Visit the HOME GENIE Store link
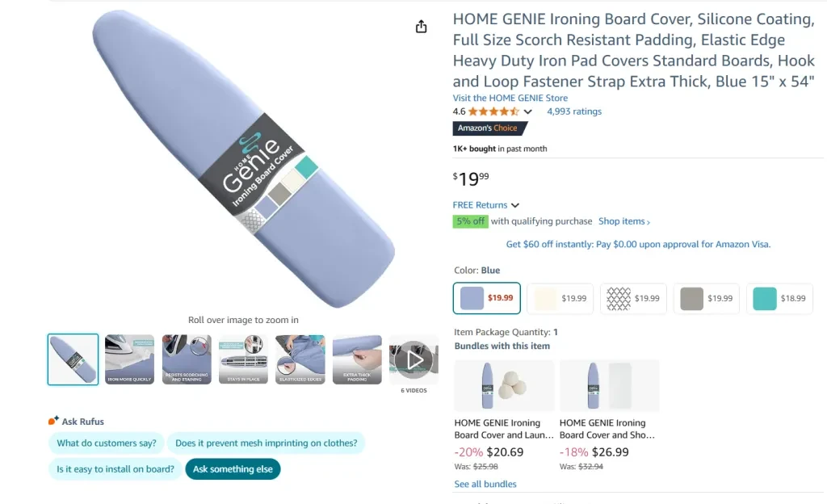Screen dimensions: 827x504 510,99
